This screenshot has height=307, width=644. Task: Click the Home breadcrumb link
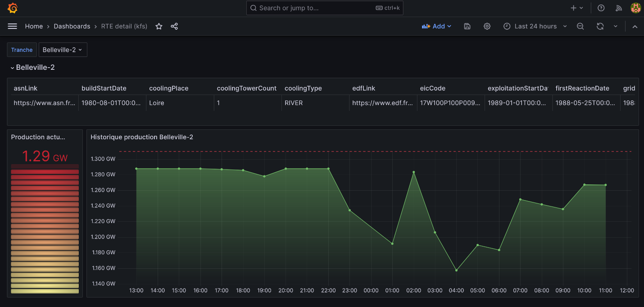click(34, 27)
